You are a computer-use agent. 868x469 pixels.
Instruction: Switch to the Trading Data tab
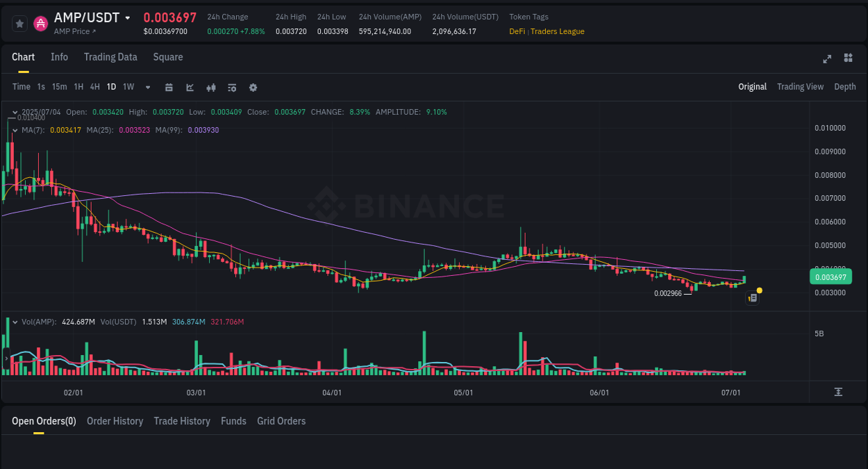coord(110,57)
